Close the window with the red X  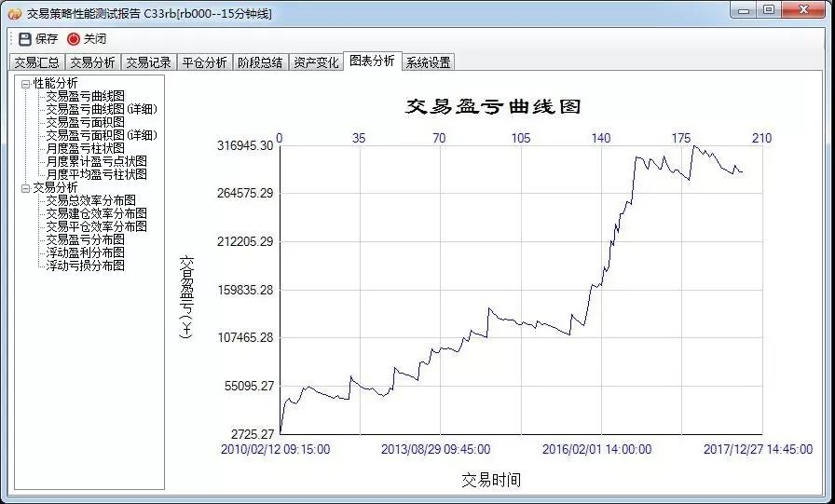pos(804,10)
